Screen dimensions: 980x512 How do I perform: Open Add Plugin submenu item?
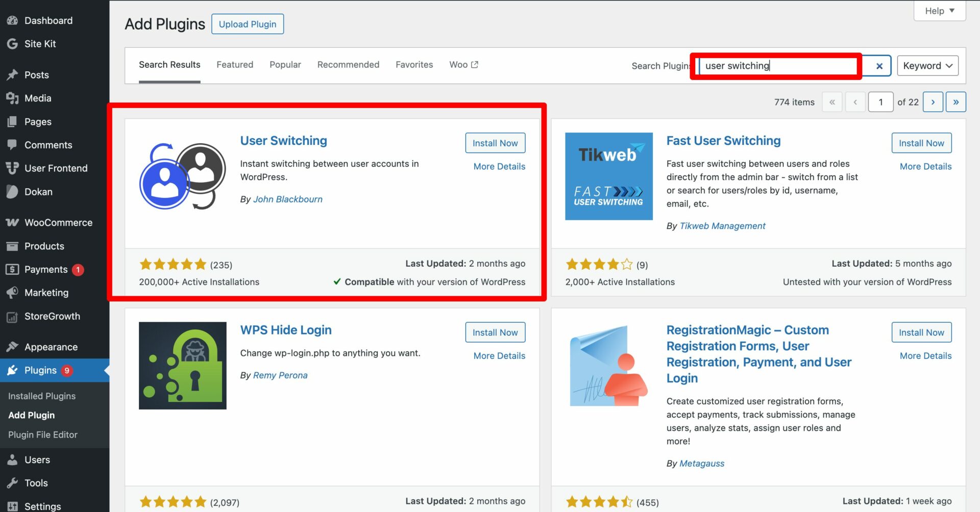tap(31, 416)
